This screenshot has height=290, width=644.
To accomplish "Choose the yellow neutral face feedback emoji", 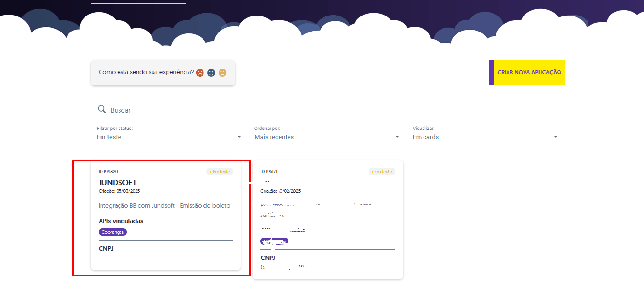I will (x=222, y=73).
